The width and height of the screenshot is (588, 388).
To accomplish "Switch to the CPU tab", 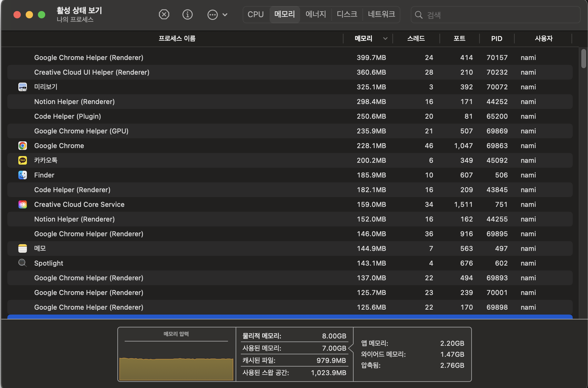I will click(x=255, y=14).
